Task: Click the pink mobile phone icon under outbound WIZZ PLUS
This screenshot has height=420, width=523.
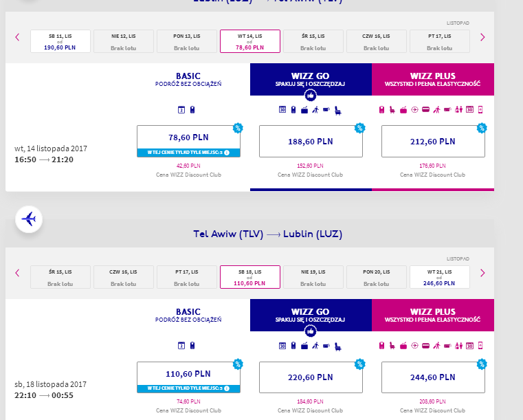Action: coord(480,109)
